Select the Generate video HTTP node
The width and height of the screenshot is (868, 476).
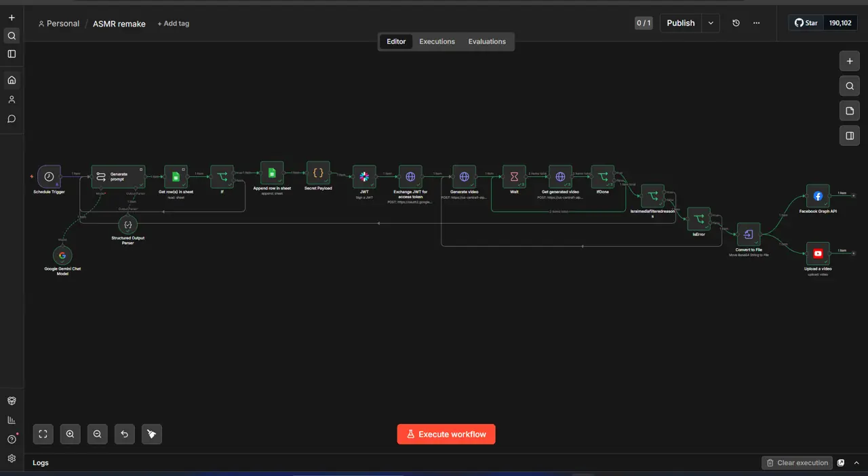[x=465, y=176]
